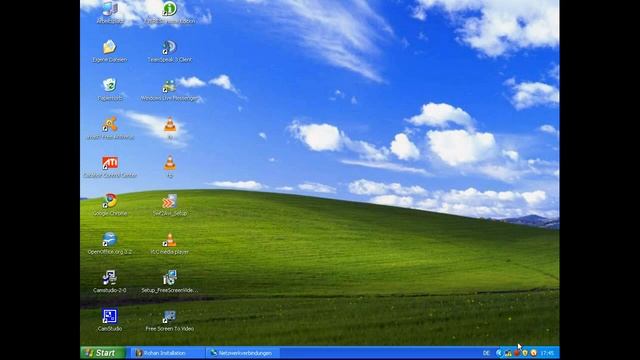Open the yellow security shield tray icon
Image resolution: width=640 pixels, height=360 pixels.
(525, 353)
